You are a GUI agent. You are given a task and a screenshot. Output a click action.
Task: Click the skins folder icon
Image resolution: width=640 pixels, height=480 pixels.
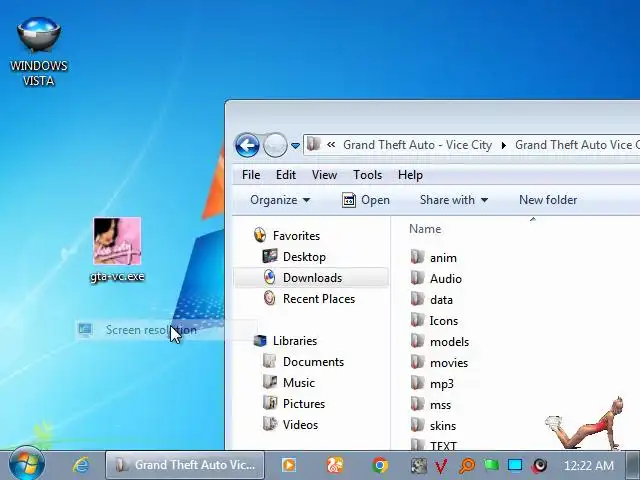click(417, 425)
